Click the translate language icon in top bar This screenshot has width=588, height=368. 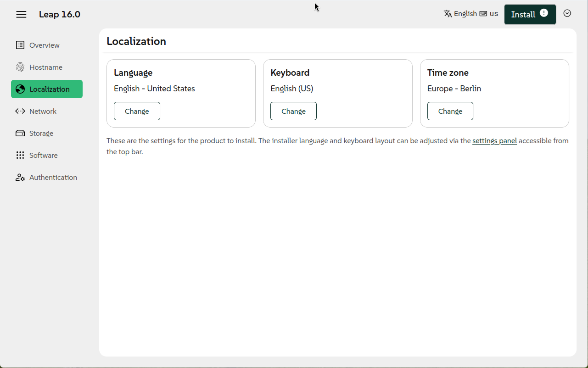click(448, 14)
